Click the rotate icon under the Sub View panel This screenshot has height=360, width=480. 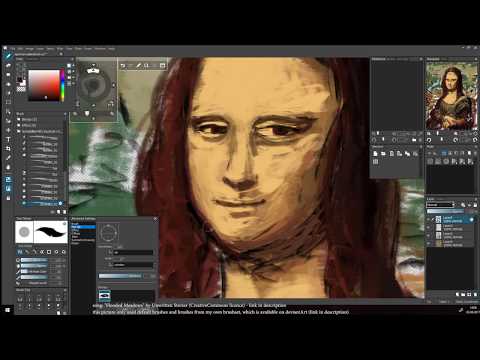[x=374, y=140]
